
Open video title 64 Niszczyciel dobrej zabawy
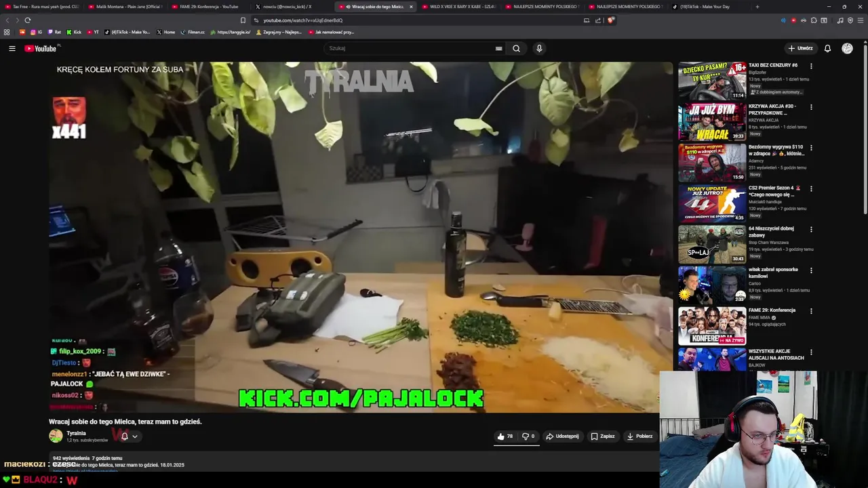(771, 232)
